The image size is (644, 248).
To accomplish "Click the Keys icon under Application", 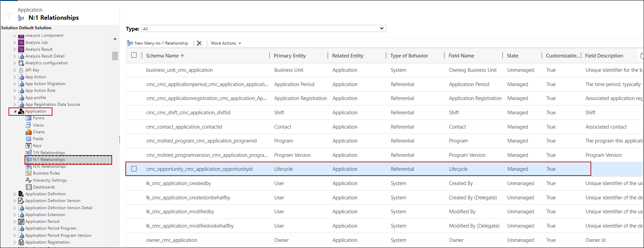I will tap(29, 146).
